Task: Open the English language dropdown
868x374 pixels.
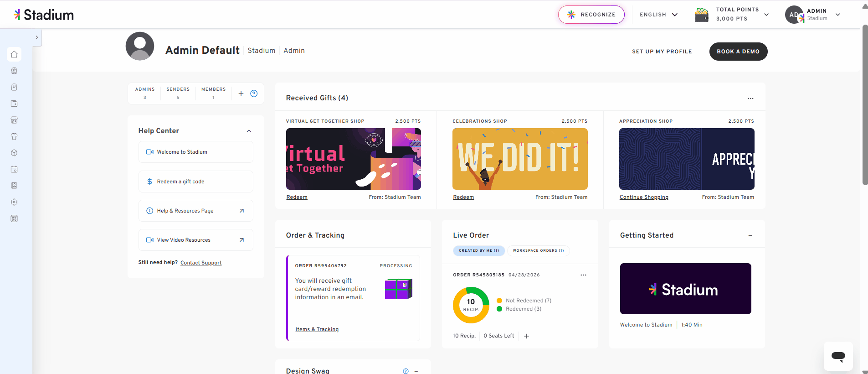Action: [658, 15]
